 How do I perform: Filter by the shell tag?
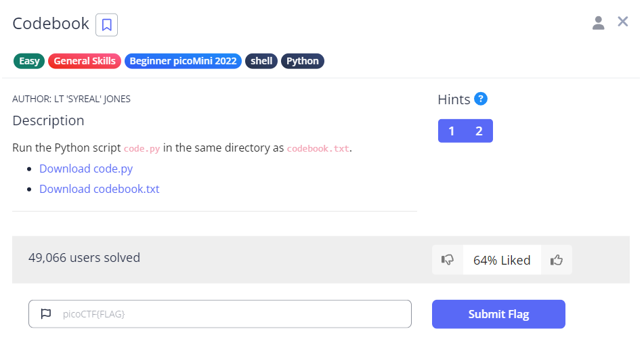261,61
